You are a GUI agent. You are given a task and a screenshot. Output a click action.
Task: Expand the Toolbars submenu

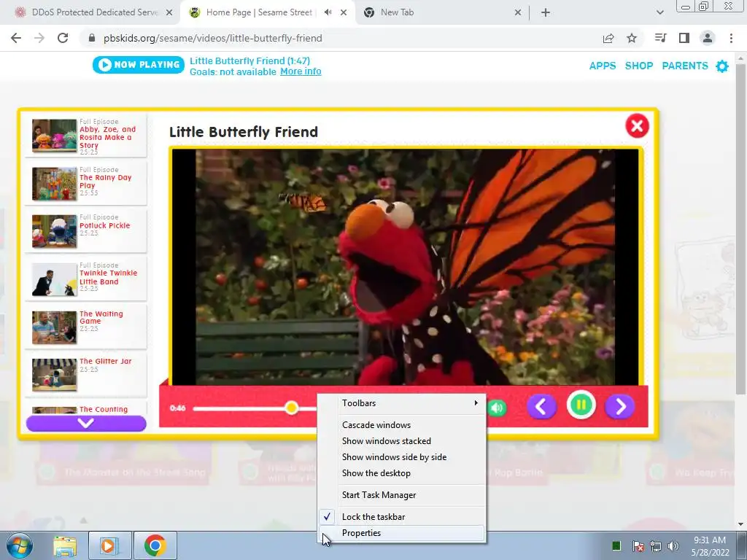[x=402, y=402]
